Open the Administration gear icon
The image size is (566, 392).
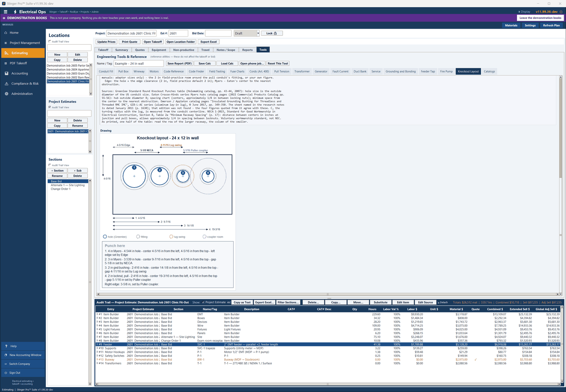(6, 94)
